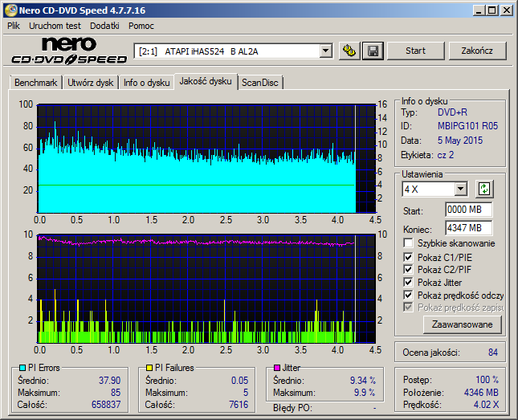Screen dimensions: 518x420
Task: Click PI Errors average 37.90
Action: 110,381
